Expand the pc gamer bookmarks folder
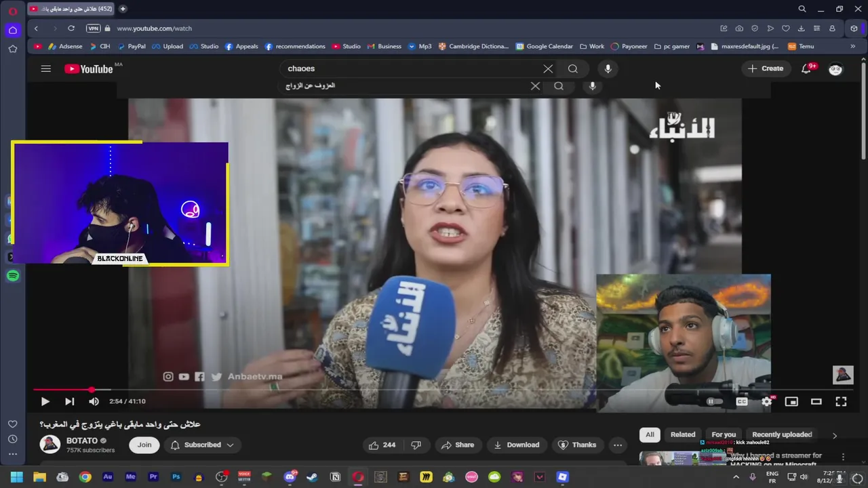This screenshot has height=488, width=868. [671, 47]
